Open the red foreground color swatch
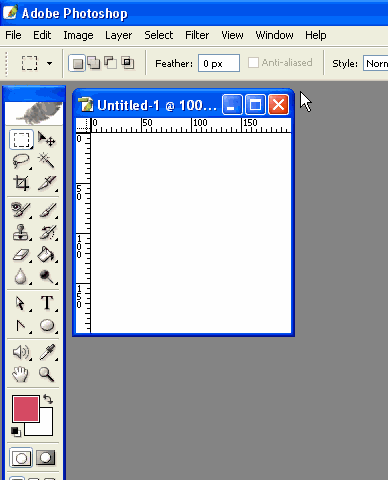The width and height of the screenshot is (388, 480). (x=26, y=409)
